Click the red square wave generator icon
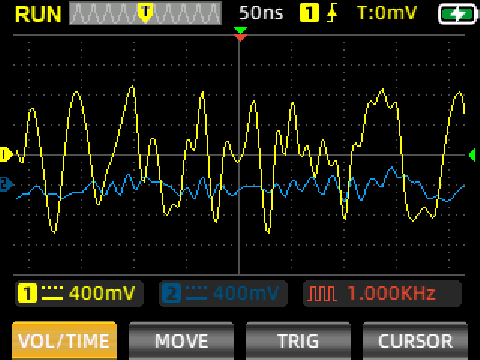This screenshot has height=360, width=480. tap(321, 293)
